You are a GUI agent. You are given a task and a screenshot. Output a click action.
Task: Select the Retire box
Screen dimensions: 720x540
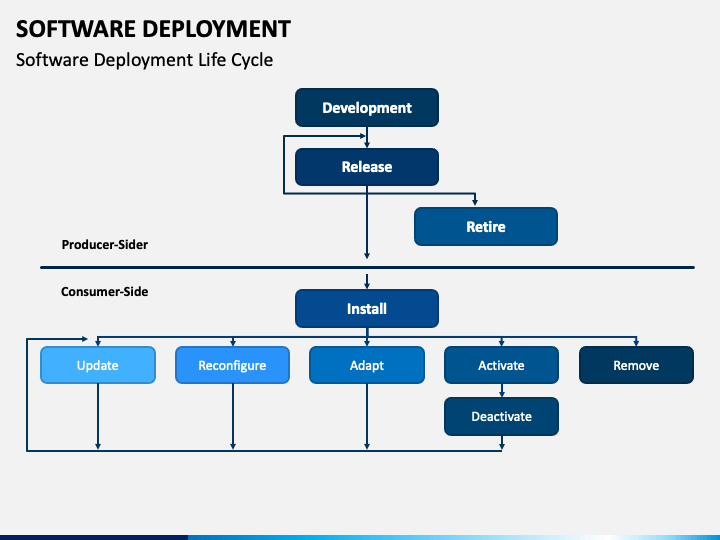point(486,226)
